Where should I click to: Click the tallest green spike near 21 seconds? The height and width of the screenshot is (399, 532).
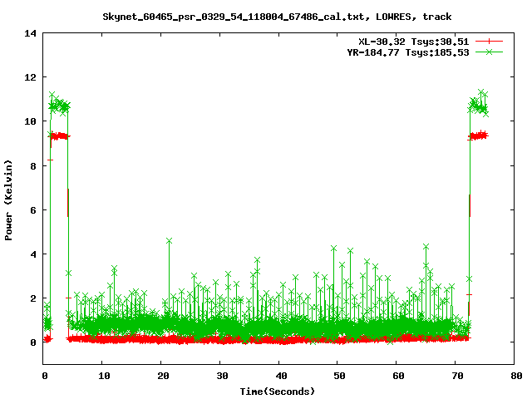pos(169,240)
